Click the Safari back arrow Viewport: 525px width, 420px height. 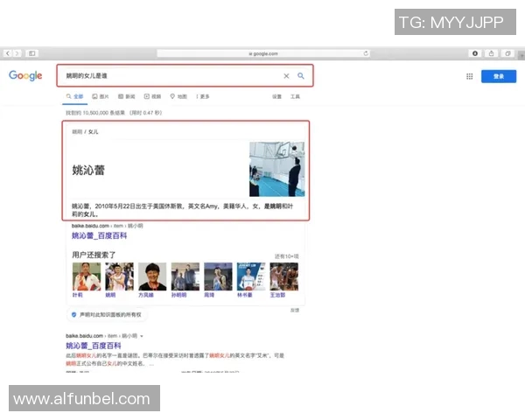[x=8, y=53]
